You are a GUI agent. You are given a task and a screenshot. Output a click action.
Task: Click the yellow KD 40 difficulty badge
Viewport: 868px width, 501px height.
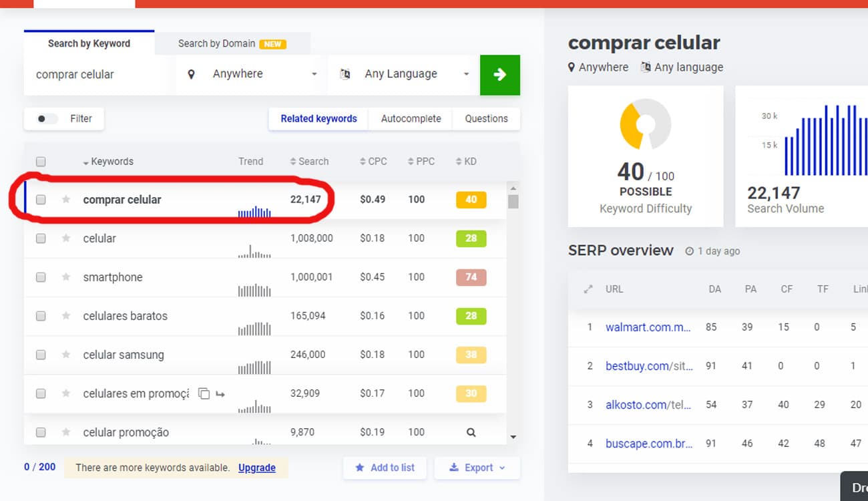click(471, 200)
